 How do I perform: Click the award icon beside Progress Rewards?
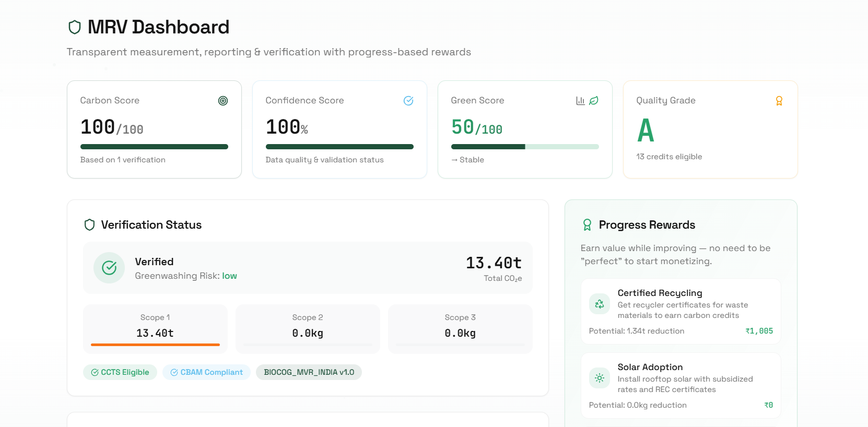[587, 225]
